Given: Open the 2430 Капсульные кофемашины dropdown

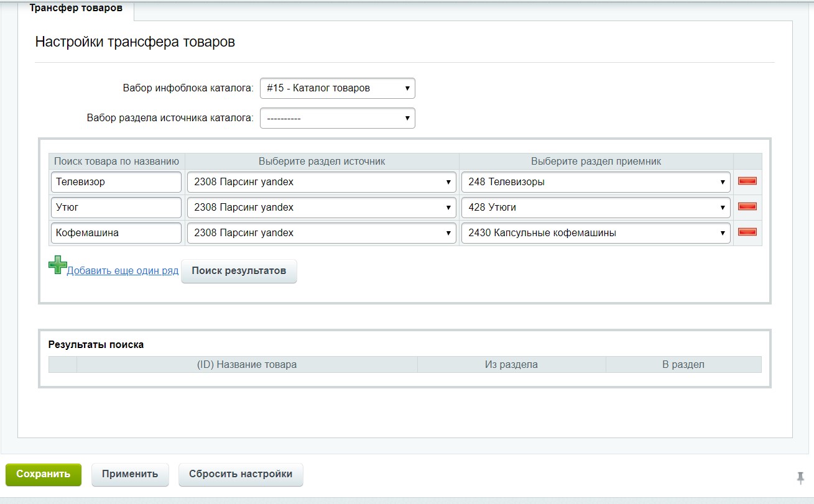Looking at the screenshot, I should [x=596, y=233].
